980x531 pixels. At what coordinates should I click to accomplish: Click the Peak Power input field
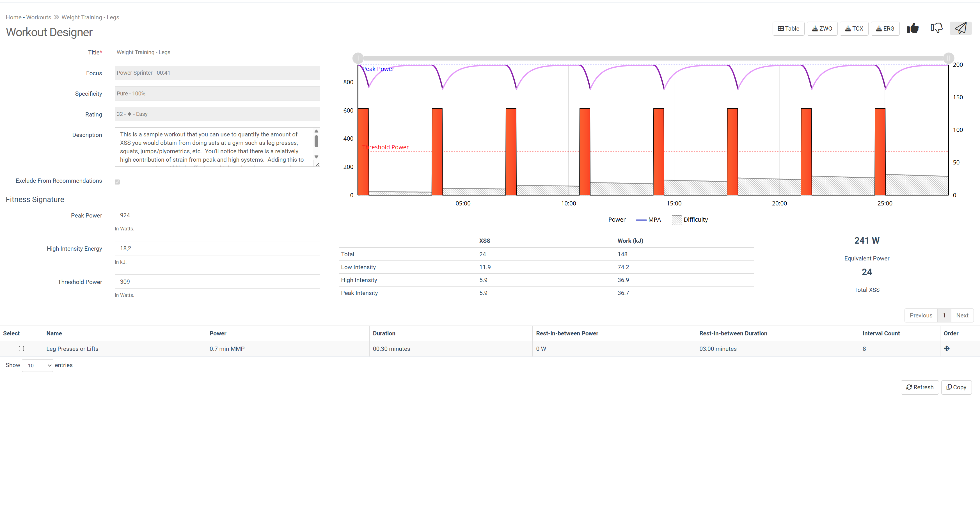pos(217,215)
